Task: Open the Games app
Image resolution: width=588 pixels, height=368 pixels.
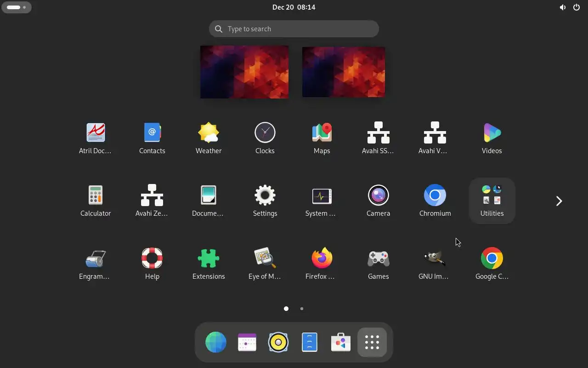Action: [378, 264]
